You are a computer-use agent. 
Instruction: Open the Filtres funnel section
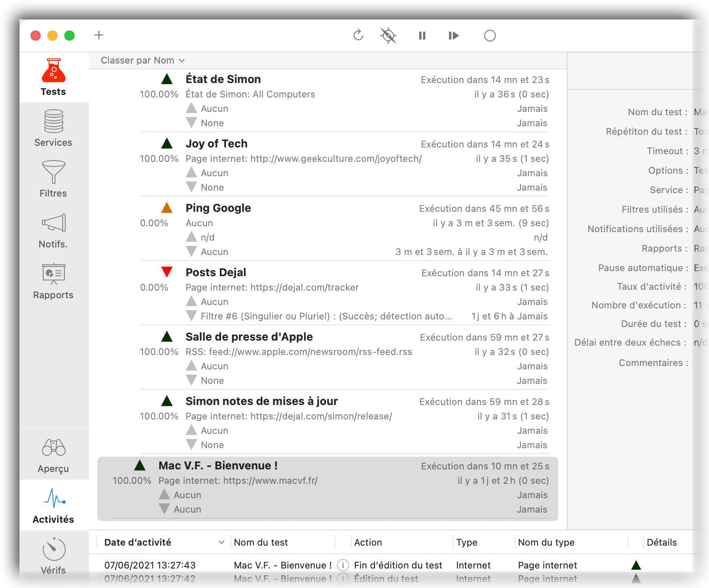coord(53,179)
